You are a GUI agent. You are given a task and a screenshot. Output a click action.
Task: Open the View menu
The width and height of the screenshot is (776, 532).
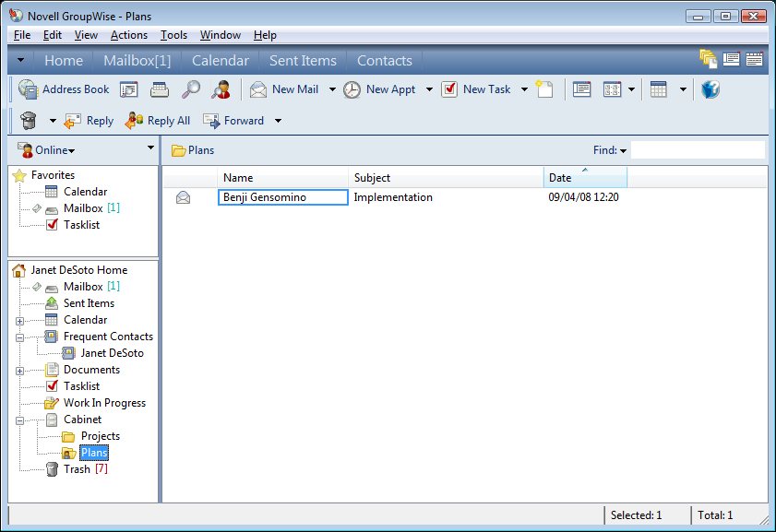click(x=86, y=35)
